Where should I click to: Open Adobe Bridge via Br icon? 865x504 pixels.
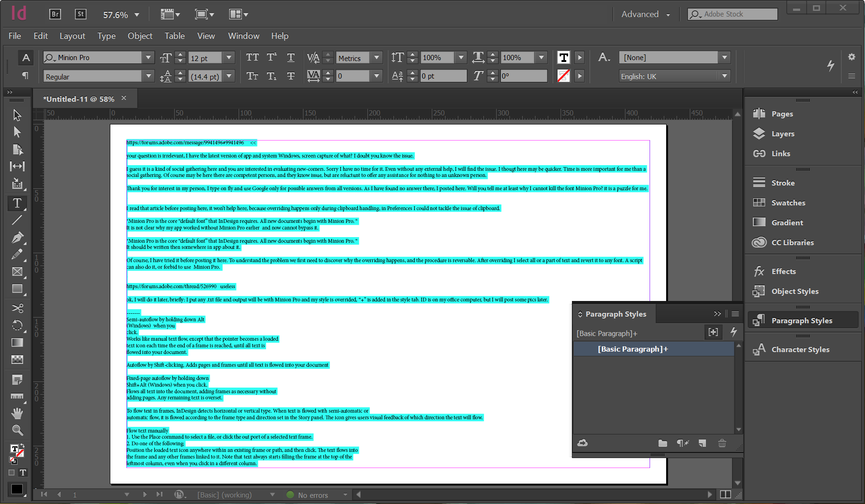(x=55, y=14)
